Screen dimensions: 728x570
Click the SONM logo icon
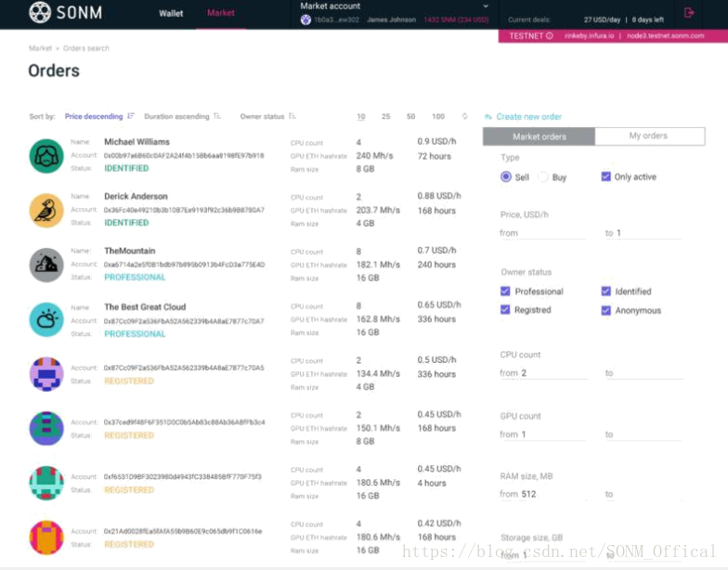(39, 13)
